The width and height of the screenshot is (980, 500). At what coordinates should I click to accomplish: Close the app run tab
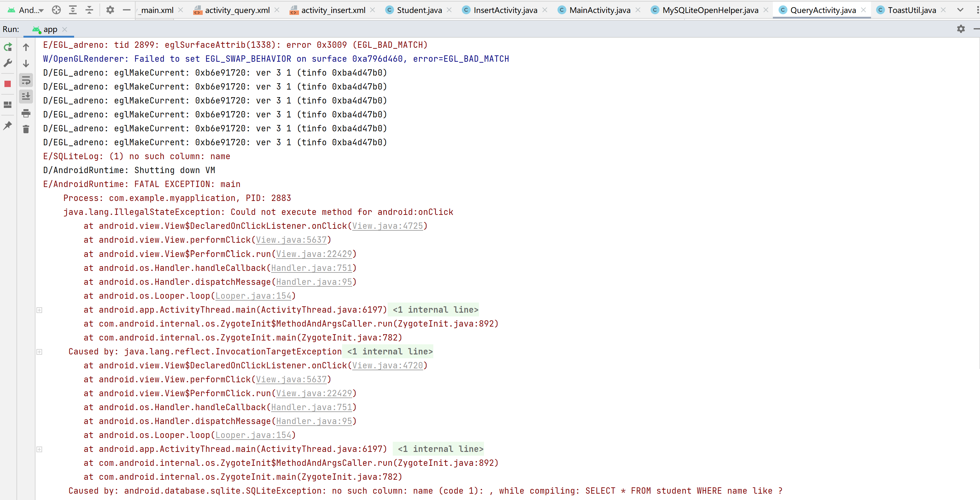[x=65, y=29]
